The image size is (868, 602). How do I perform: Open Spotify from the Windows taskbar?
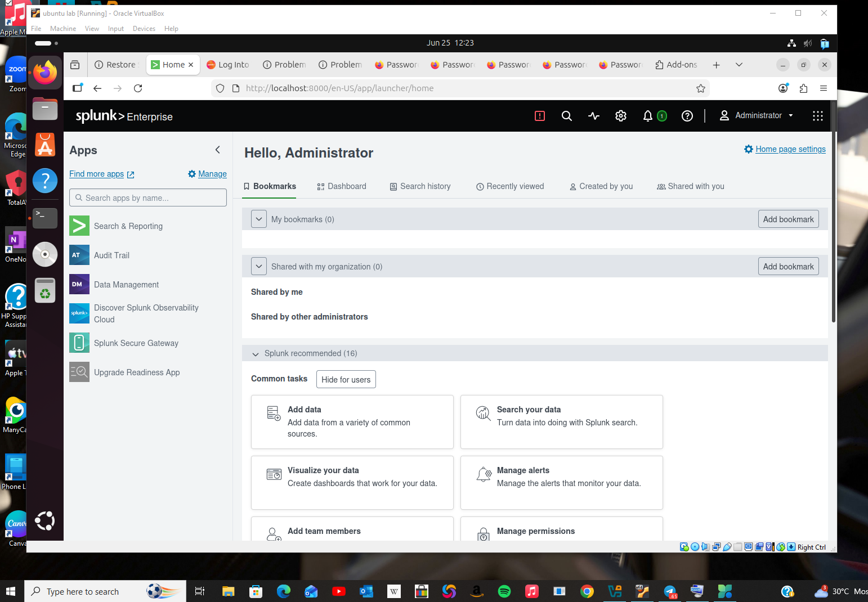coord(504,591)
